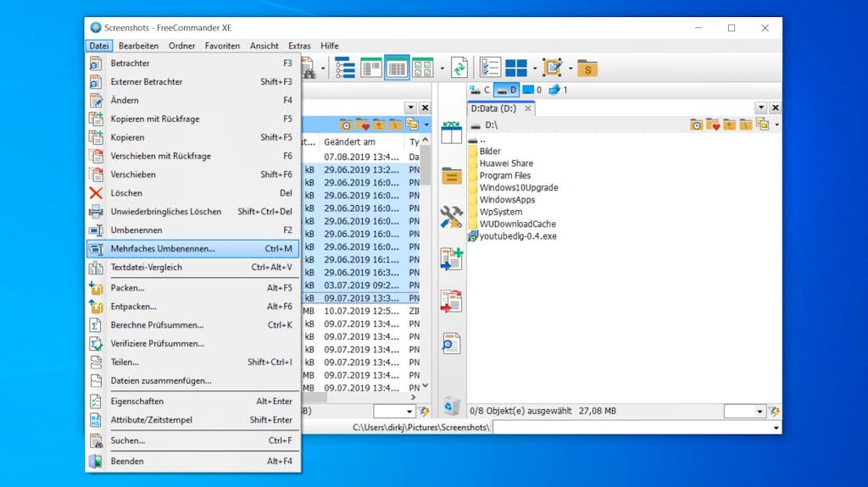Click the desktop drive button labeled 0
This screenshot has width=868, height=487.
532,90
